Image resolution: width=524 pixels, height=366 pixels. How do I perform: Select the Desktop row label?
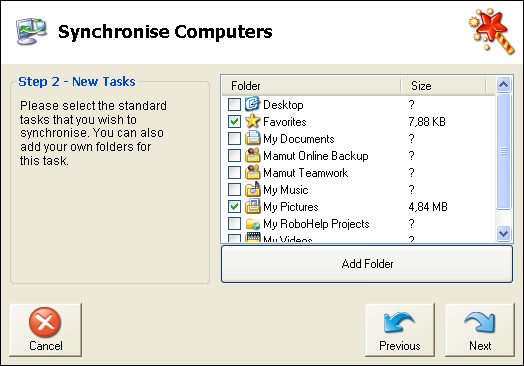pyautogui.click(x=283, y=105)
